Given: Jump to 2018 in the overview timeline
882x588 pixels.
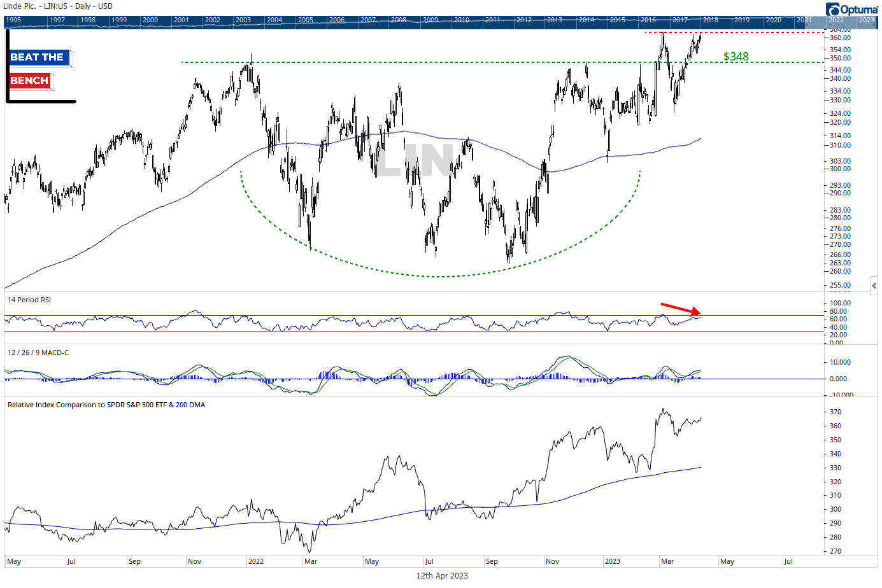Looking at the screenshot, I should (711, 20).
